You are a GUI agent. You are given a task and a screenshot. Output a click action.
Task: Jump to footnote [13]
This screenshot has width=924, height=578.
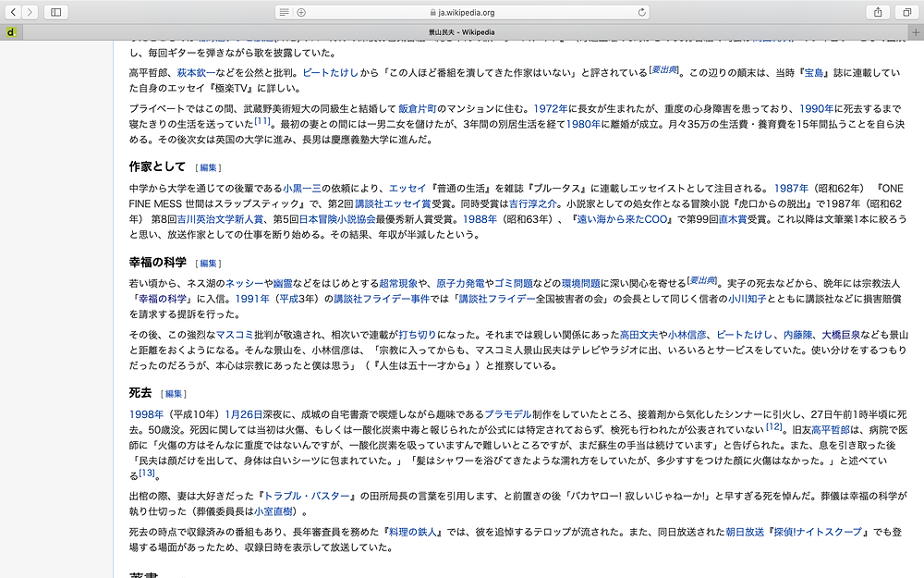[x=147, y=473]
